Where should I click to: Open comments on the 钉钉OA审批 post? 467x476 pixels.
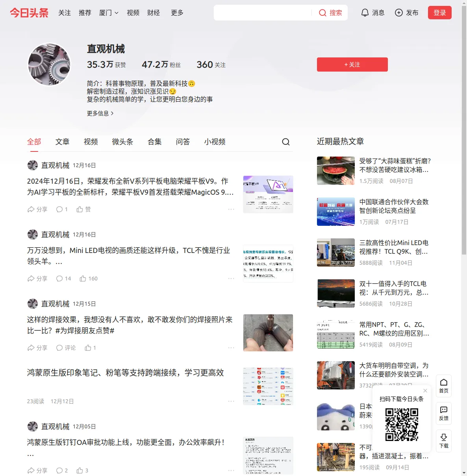click(x=62, y=470)
